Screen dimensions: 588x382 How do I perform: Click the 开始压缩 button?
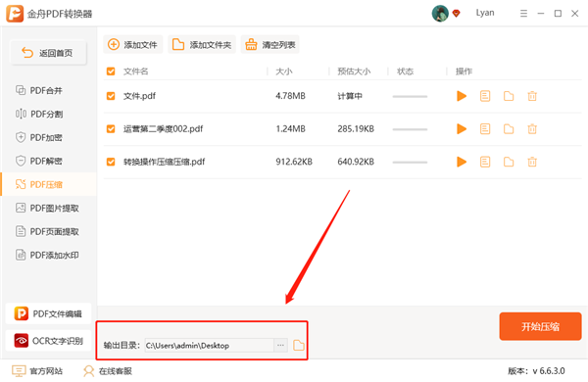(x=540, y=326)
